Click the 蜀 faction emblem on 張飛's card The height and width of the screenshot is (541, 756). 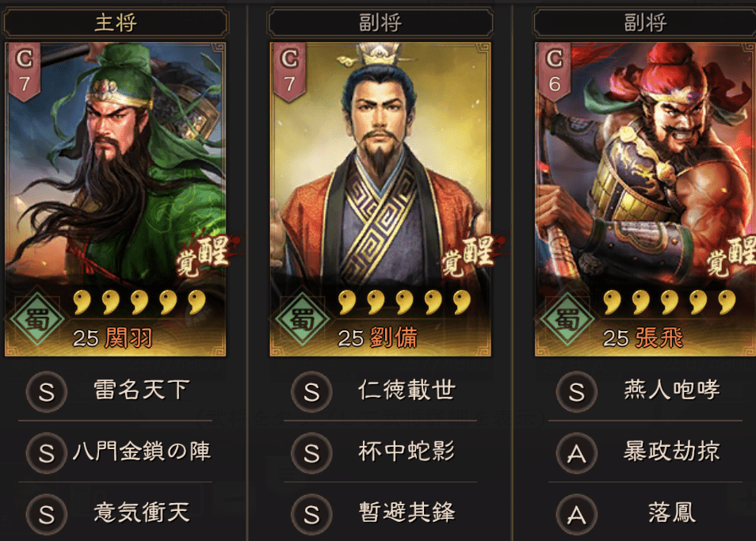click(x=567, y=318)
